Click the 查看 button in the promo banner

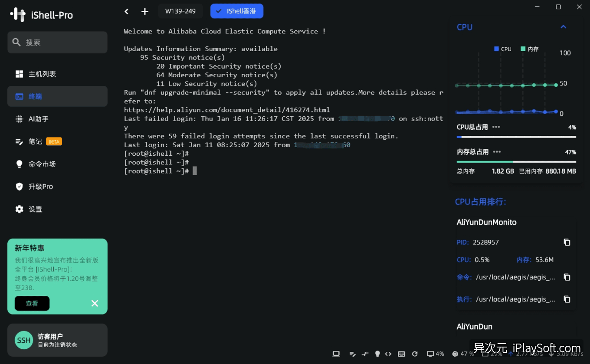click(32, 303)
